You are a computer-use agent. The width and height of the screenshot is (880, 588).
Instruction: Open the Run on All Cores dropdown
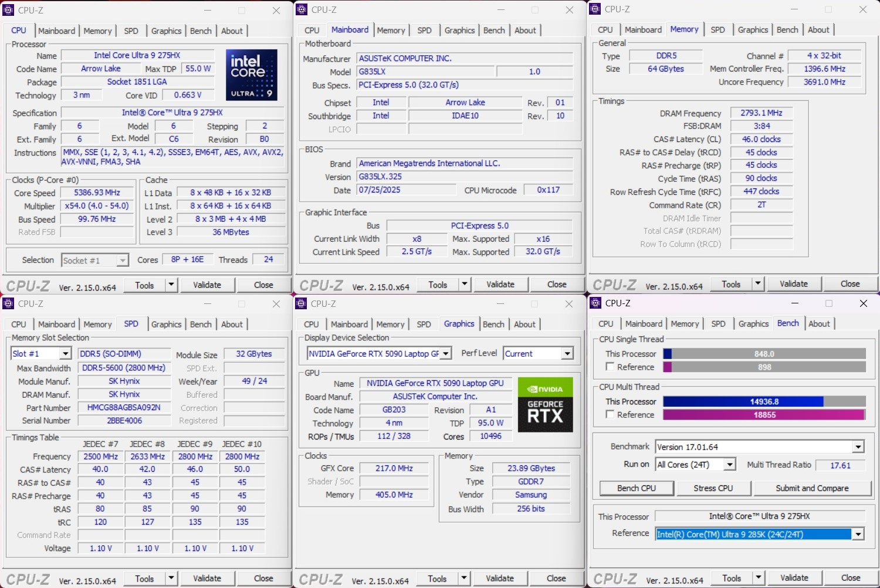pos(729,465)
